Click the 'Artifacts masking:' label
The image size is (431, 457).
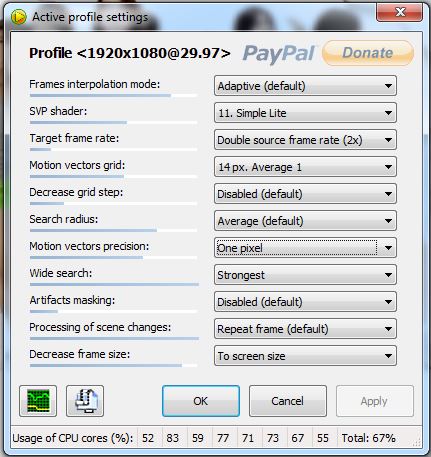coord(72,300)
